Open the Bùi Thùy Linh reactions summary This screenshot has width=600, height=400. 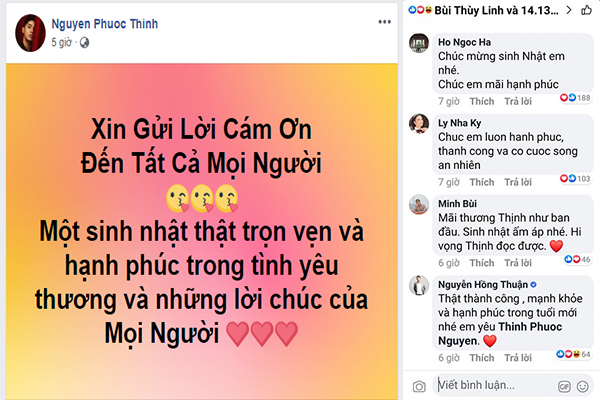[x=484, y=10]
